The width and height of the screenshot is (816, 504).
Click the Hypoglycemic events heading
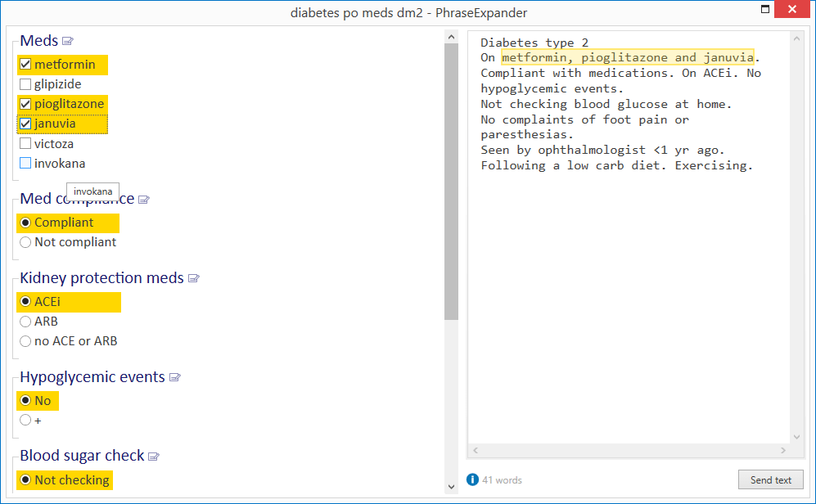coord(92,376)
